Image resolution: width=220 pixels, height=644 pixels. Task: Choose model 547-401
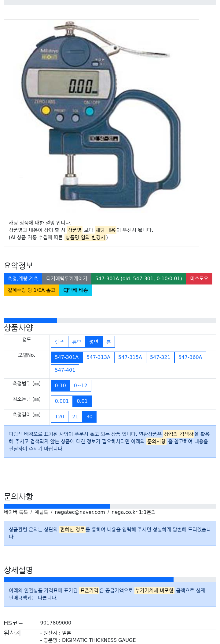(65, 370)
